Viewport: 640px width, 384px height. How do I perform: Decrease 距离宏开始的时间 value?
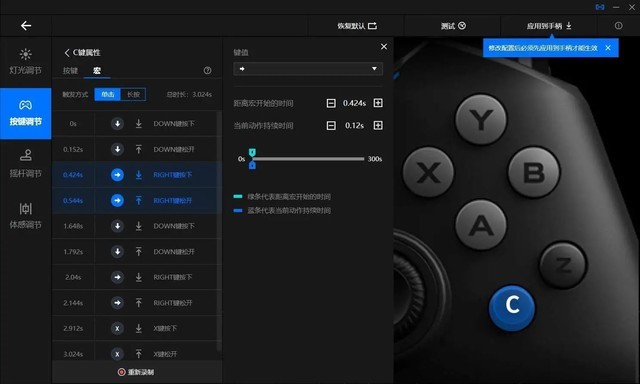(x=331, y=103)
